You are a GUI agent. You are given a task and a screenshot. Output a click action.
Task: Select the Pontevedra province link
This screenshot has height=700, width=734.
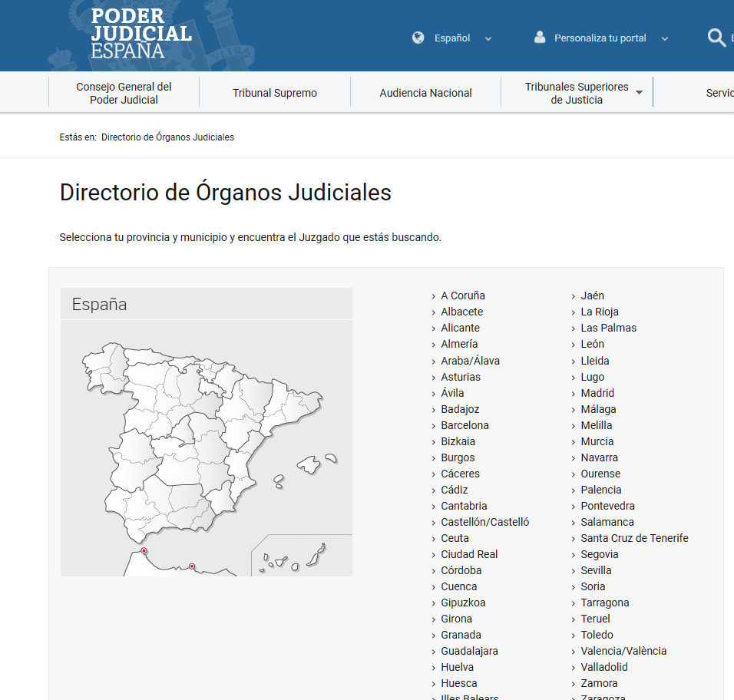[x=607, y=506]
